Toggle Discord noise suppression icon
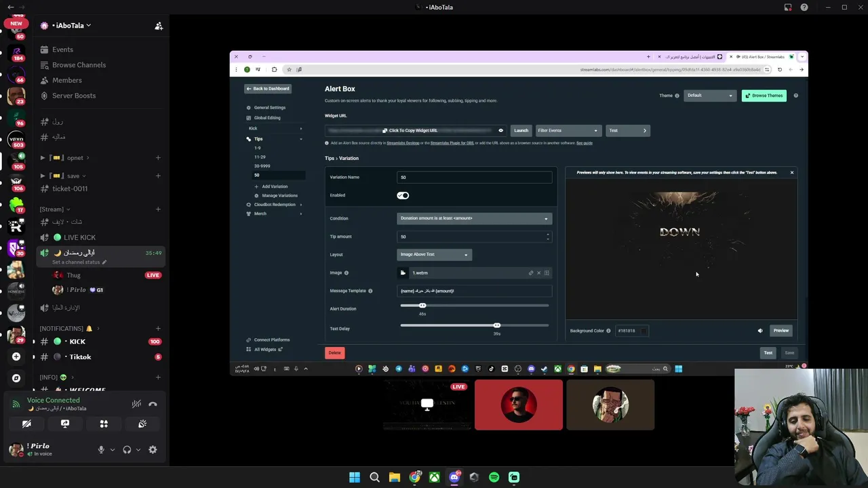The image size is (868, 488). click(136, 404)
